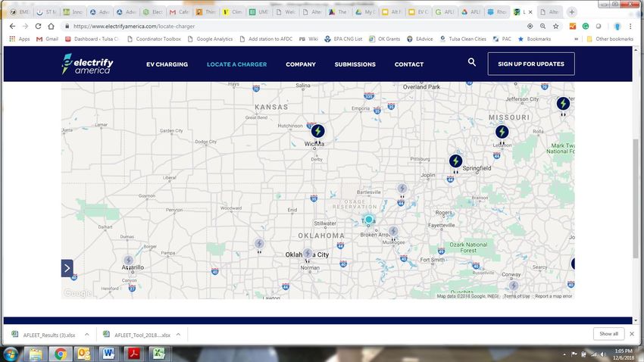Viewport: 644px width, 362px height.
Task: Open the Apps shortcut in bookmarks bar
Action: coord(20,39)
